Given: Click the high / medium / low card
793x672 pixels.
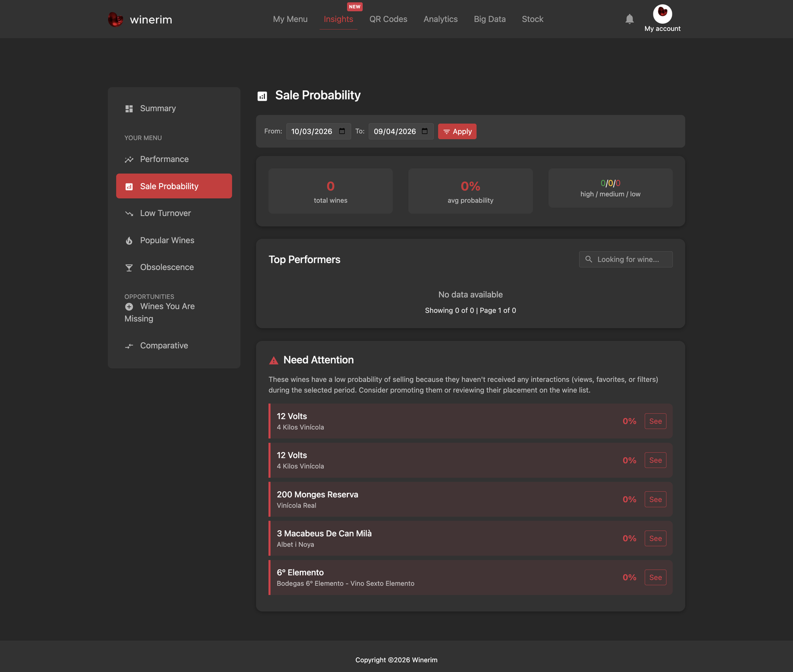Looking at the screenshot, I should [x=611, y=188].
